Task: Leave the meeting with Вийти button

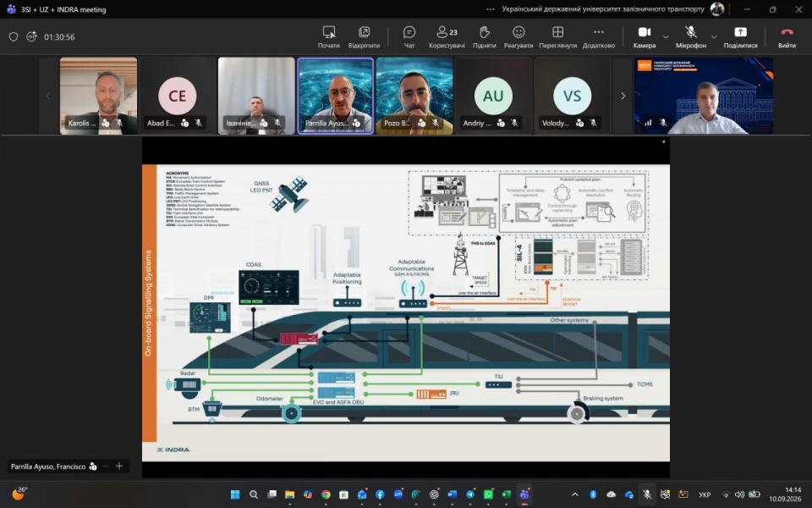Action: 787,36
